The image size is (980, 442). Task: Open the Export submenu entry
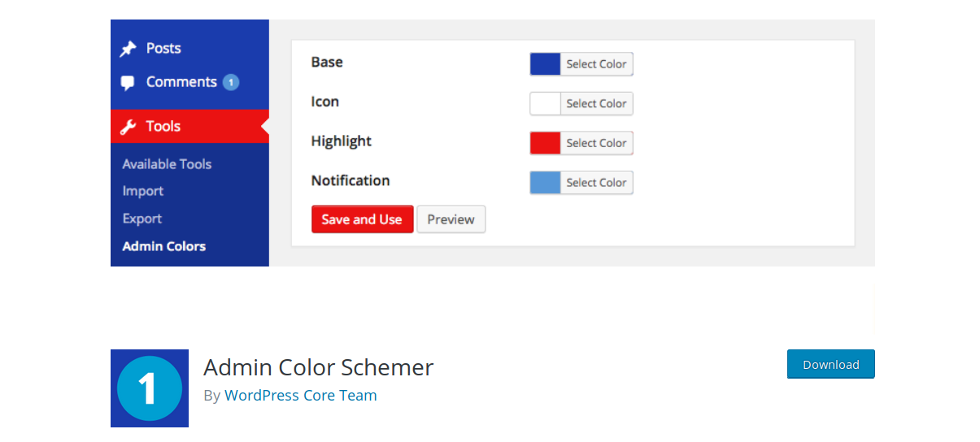tap(142, 219)
